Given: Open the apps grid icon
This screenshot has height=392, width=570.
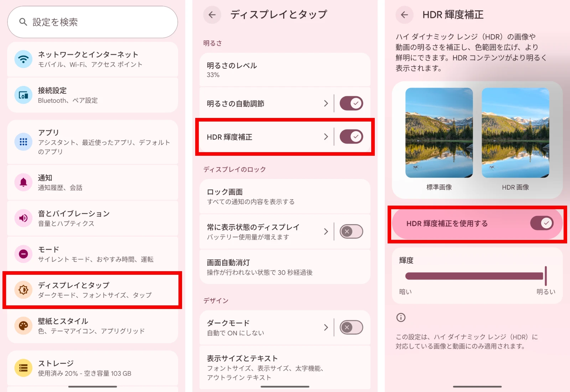Looking at the screenshot, I should click(x=23, y=142).
